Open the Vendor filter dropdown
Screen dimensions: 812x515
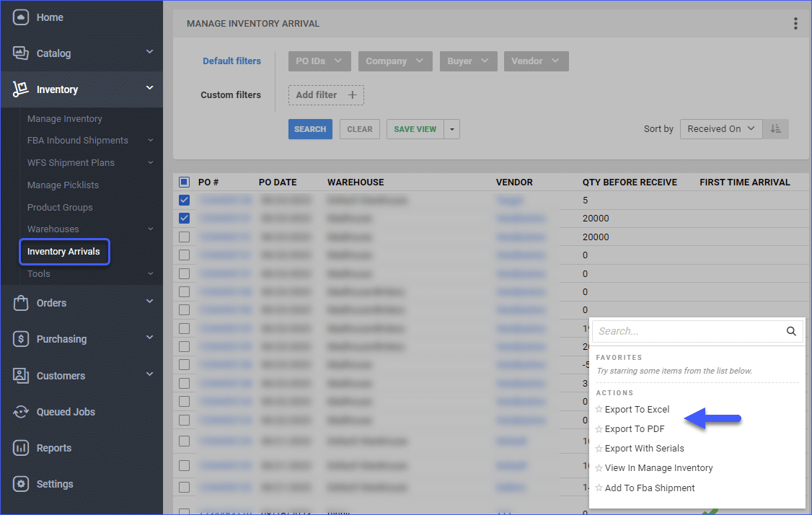tap(536, 61)
